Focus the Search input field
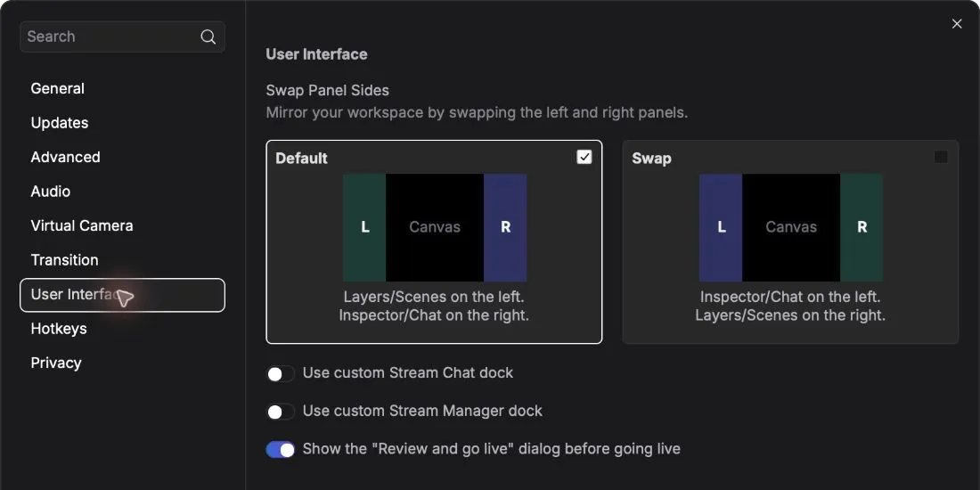 click(x=123, y=37)
